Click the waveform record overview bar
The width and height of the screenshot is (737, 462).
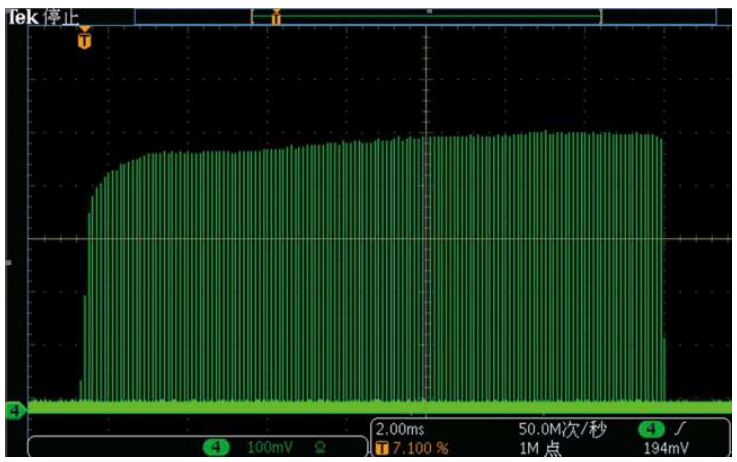[425, 16]
